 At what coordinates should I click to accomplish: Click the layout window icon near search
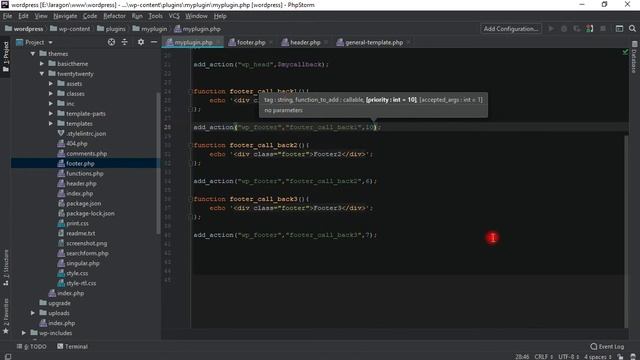(619, 29)
